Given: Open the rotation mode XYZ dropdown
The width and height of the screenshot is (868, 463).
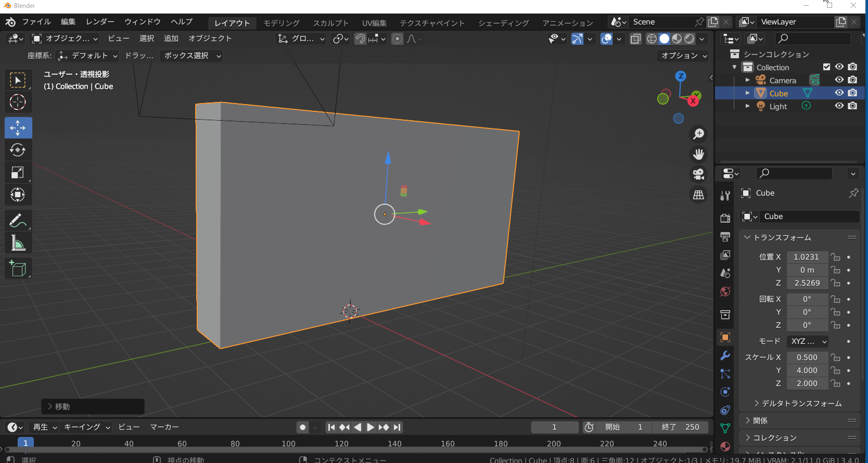Looking at the screenshot, I should pos(808,341).
